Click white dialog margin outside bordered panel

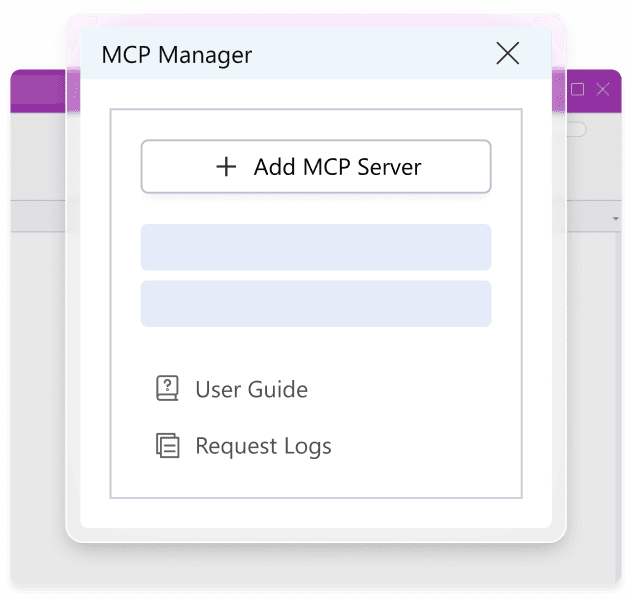pos(95,300)
